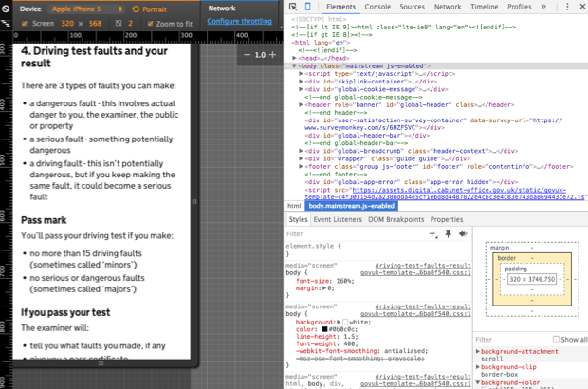The width and height of the screenshot is (588, 389).
Task: Click html in the breadcrumb bar
Action: coord(294,206)
